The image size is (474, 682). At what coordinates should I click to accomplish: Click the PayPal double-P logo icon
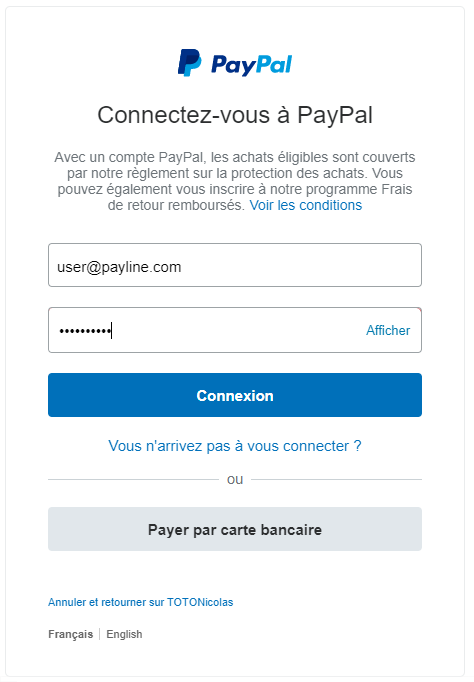tap(190, 63)
